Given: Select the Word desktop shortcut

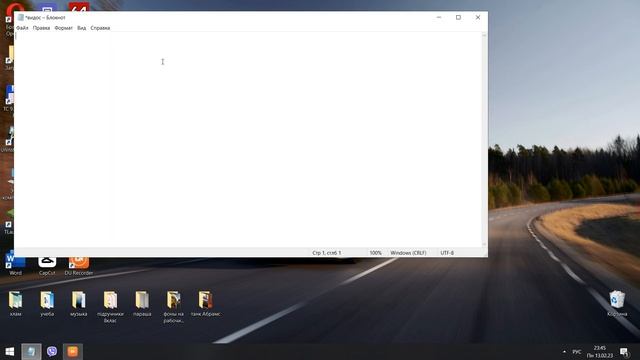Looking at the screenshot, I should (x=16, y=265).
